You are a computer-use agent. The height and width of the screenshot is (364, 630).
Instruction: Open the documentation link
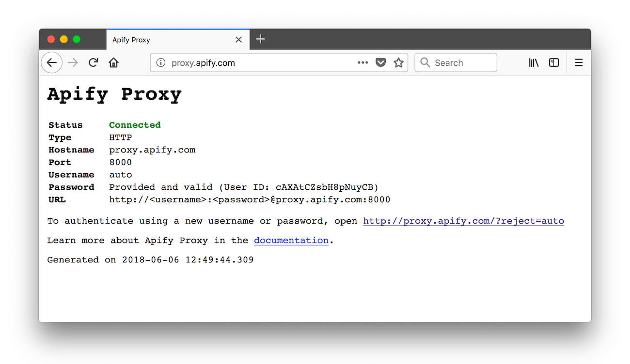pyautogui.click(x=291, y=240)
